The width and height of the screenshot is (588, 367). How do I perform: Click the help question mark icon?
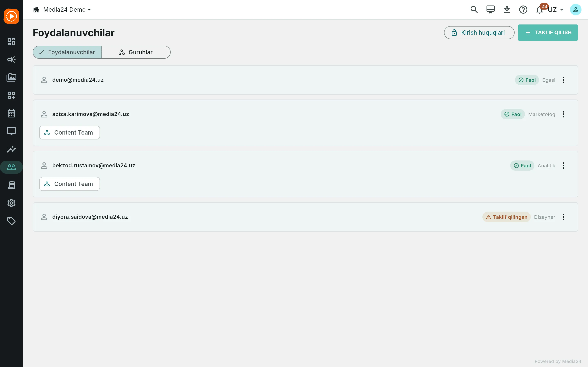(523, 10)
